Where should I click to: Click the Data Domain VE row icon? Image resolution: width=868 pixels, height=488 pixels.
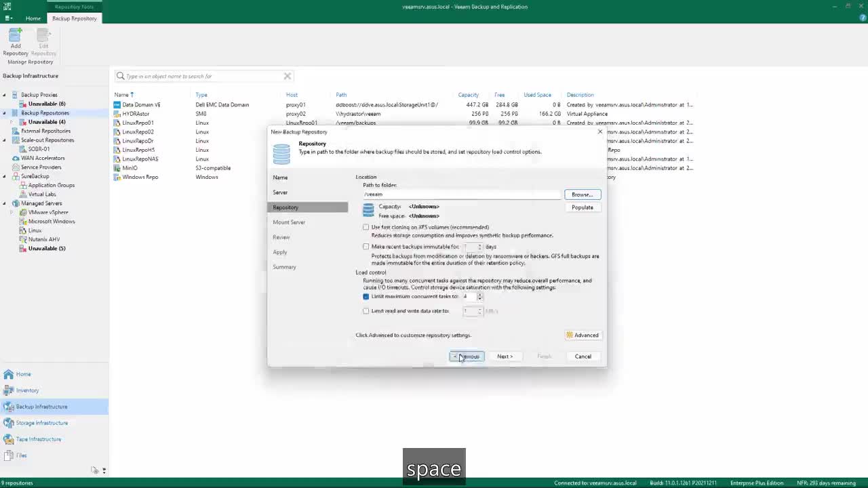click(117, 105)
